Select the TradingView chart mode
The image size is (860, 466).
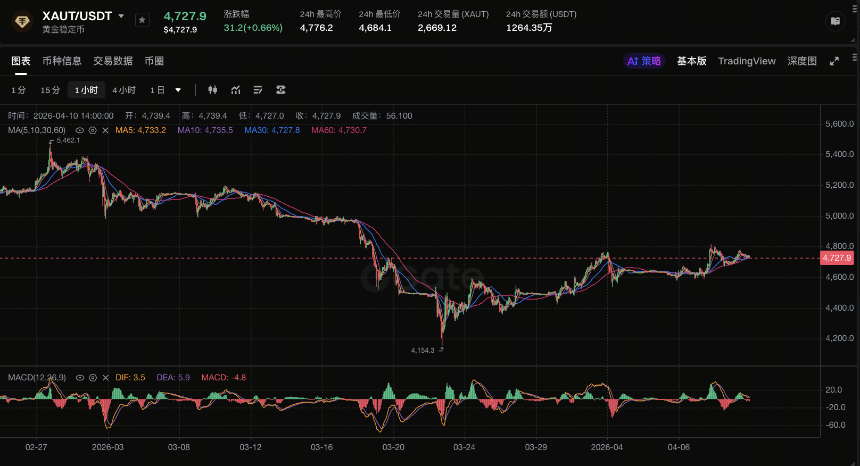click(746, 61)
